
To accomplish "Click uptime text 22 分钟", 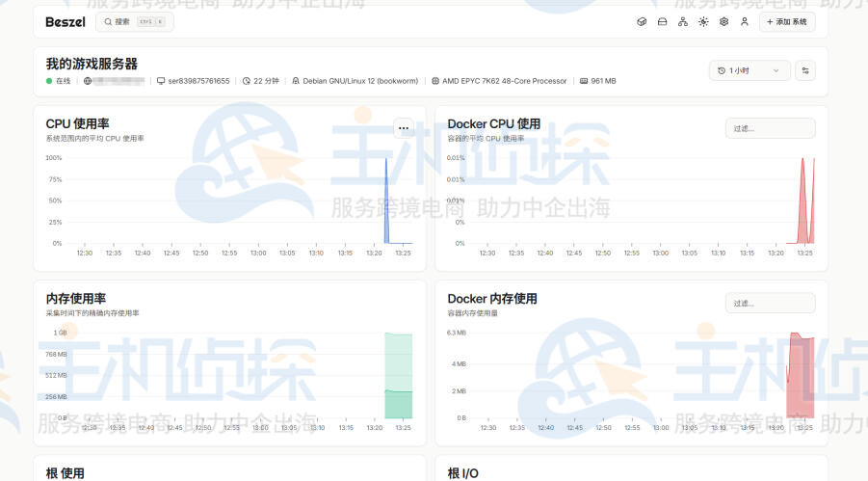I will click(266, 81).
